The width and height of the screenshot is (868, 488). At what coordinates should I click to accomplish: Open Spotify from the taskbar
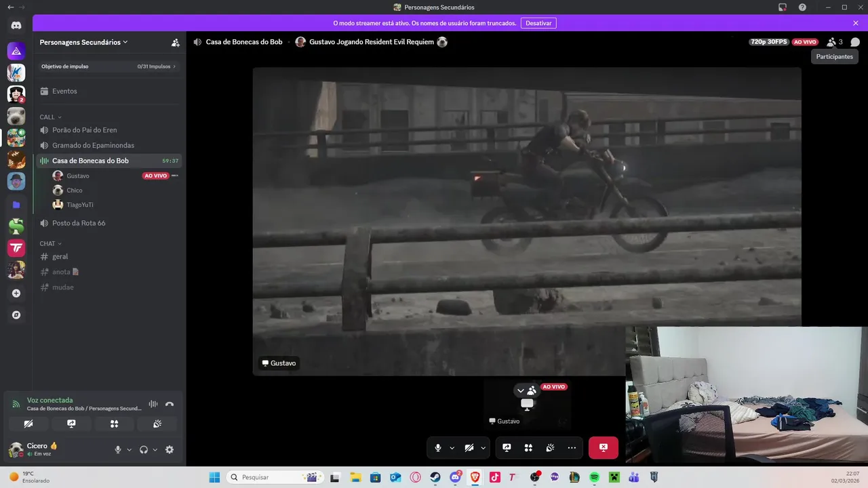594,477
